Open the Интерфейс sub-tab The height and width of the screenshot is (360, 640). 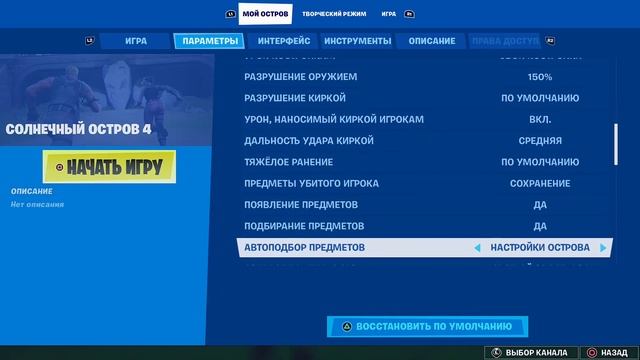(284, 41)
